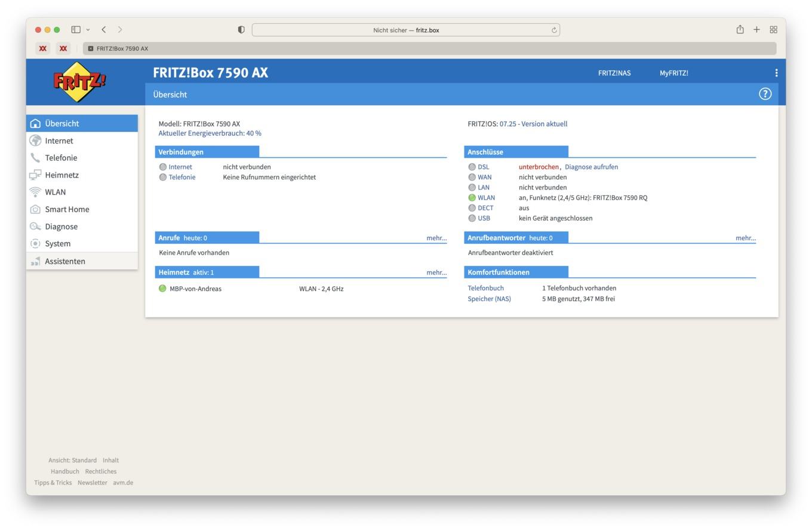Screen dimensions: 812x530
Task: Click the Diagnose icon in sidebar
Action: point(35,226)
